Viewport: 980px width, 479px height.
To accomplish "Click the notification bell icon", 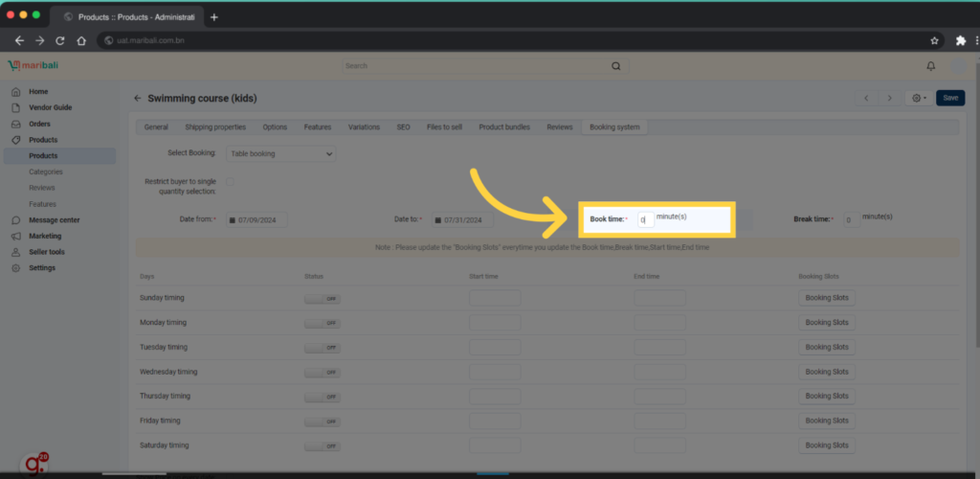I will tap(931, 66).
